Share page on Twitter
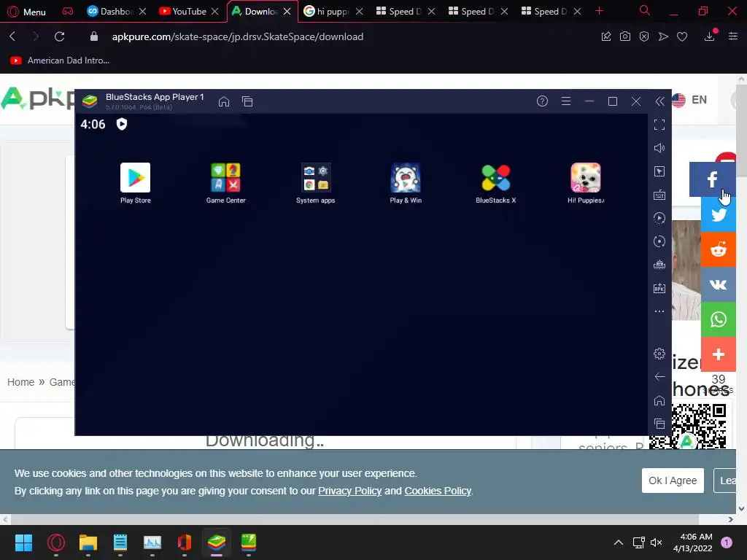Screen dimensions: 747x560 (719, 215)
